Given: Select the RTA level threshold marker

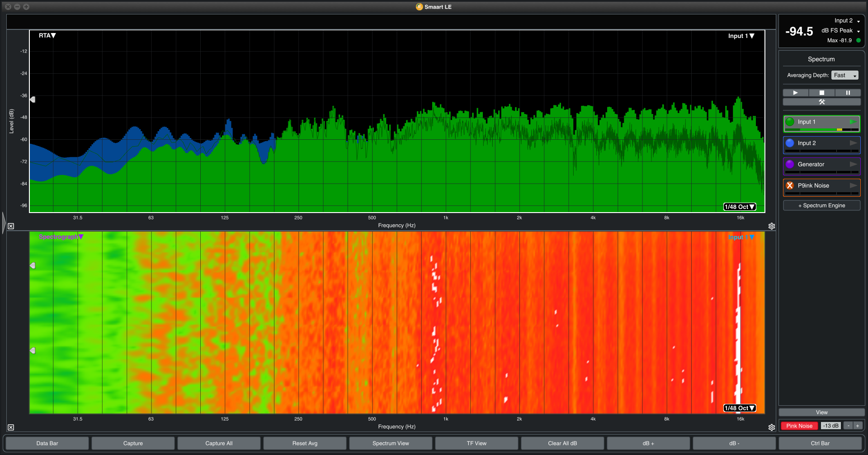Looking at the screenshot, I should tap(33, 100).
